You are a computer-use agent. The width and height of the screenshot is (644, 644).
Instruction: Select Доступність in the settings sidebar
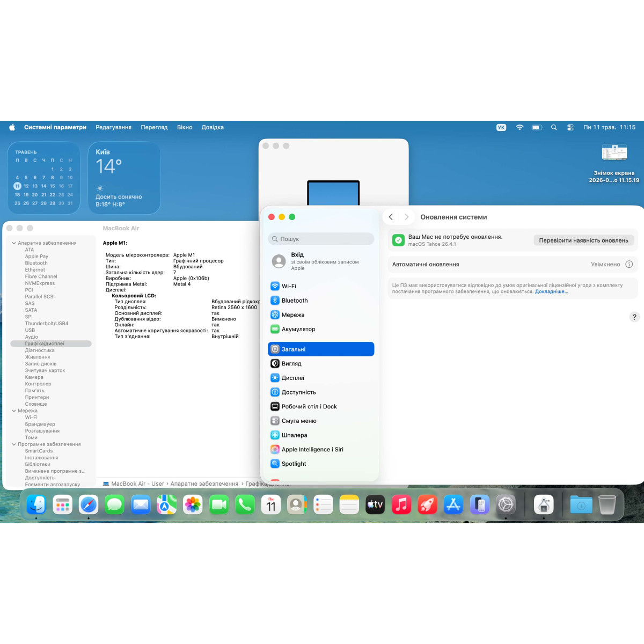[321, 392]
